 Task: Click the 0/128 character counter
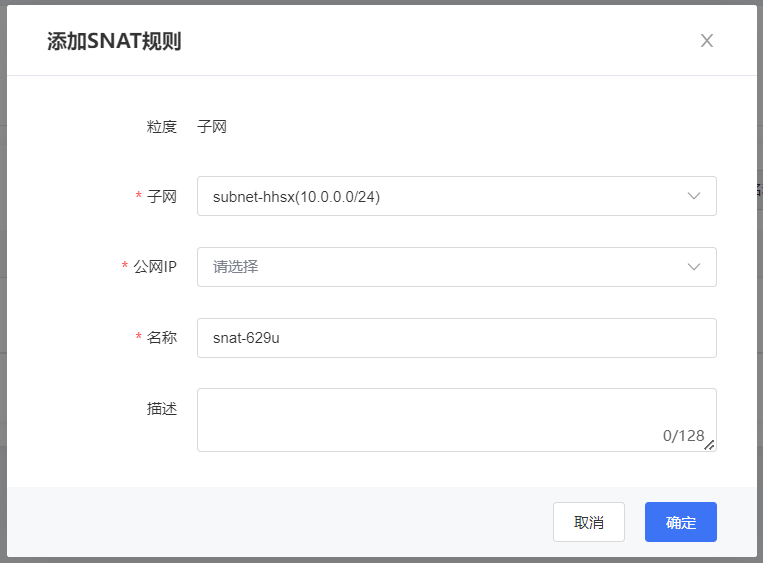(683, 436)
